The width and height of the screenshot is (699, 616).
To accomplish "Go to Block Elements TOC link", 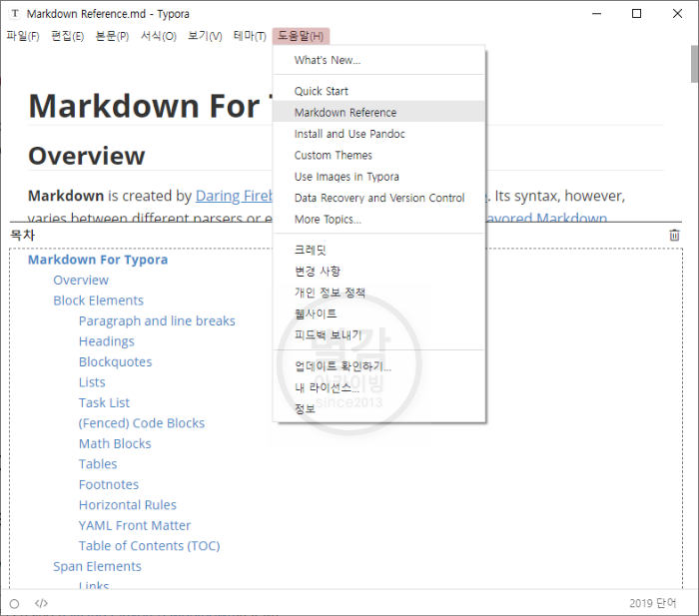I will click(x=98, y=301).
